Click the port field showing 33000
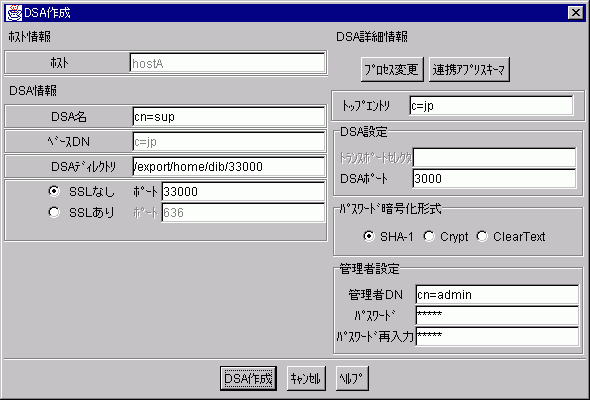 (x=243, y=192)
